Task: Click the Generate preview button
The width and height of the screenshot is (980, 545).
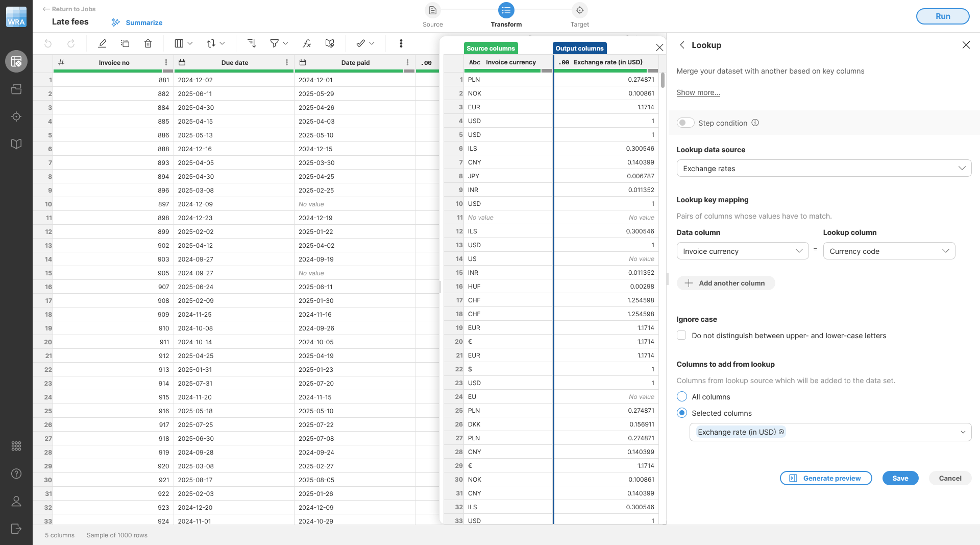Action: click(x=825, y=478)
